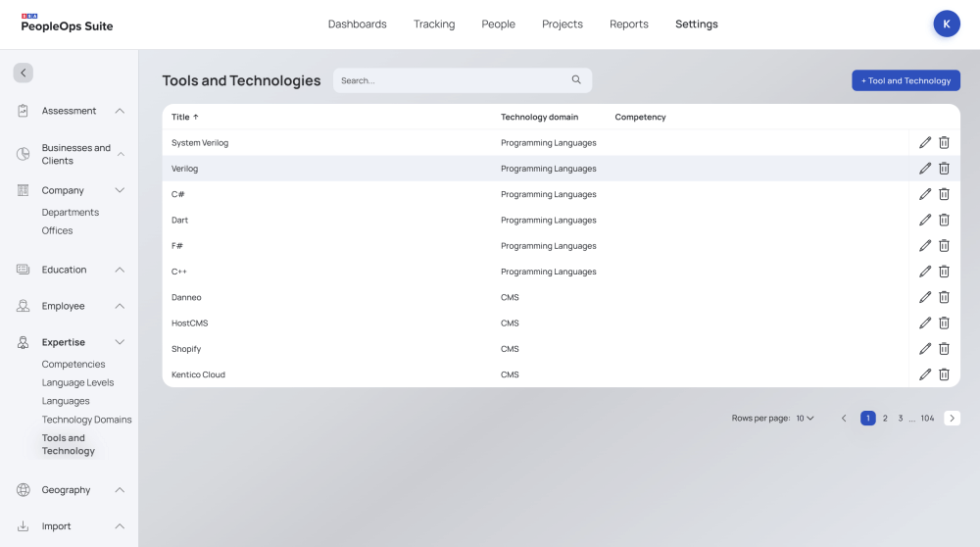
Task: Edit the Dart row
Action: tap(925, 220)
